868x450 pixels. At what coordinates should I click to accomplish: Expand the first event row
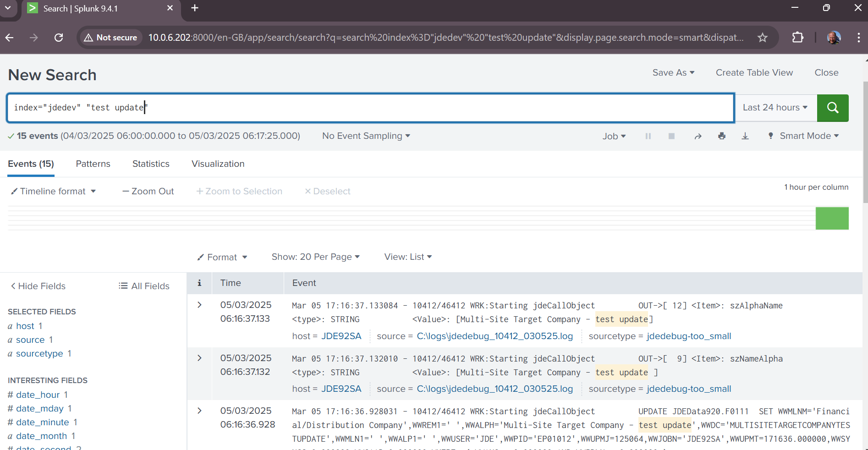[199, 305]
